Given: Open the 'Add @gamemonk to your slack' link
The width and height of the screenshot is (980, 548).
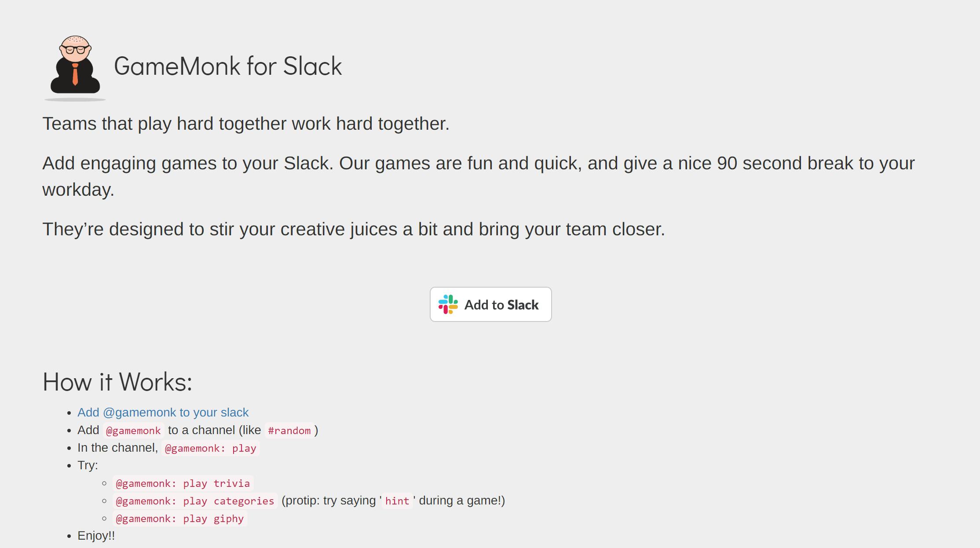Looking at the screenshot, I should (162, 413).
